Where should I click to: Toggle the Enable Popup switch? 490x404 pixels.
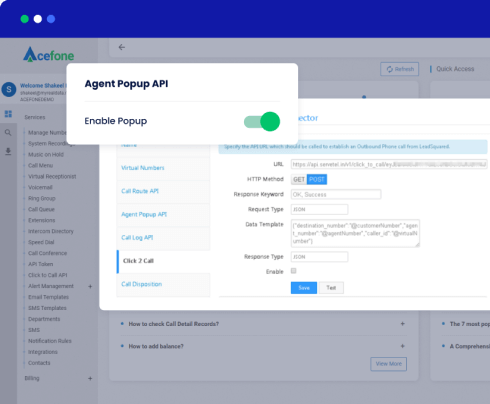coord(262,121)
